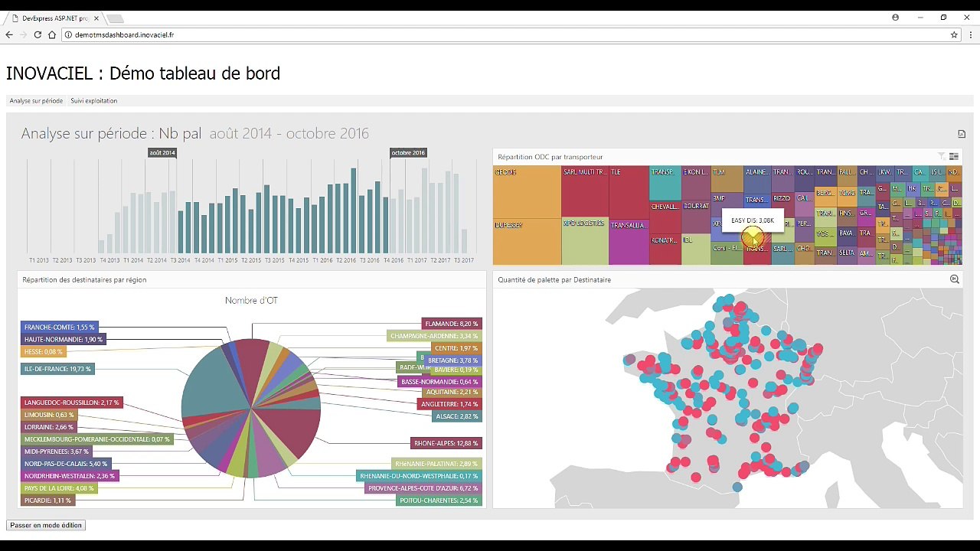Select TLE tile in treemap
The image size is (980, 551).
click(629, 191)
